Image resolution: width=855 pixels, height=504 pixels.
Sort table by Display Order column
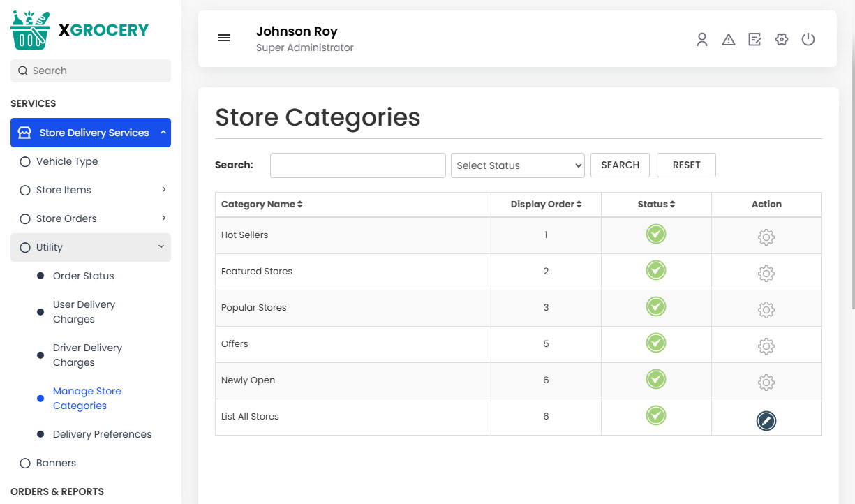tap(545, 204)
